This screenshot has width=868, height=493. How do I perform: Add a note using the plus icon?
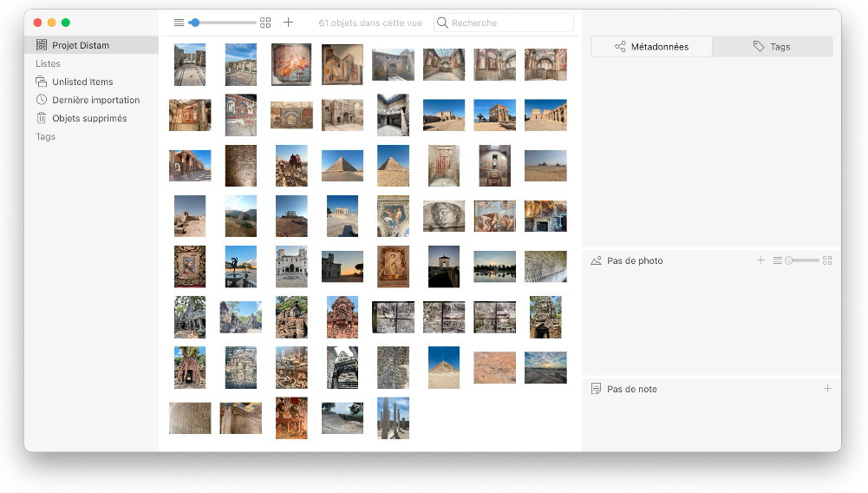tap(827, 389)
